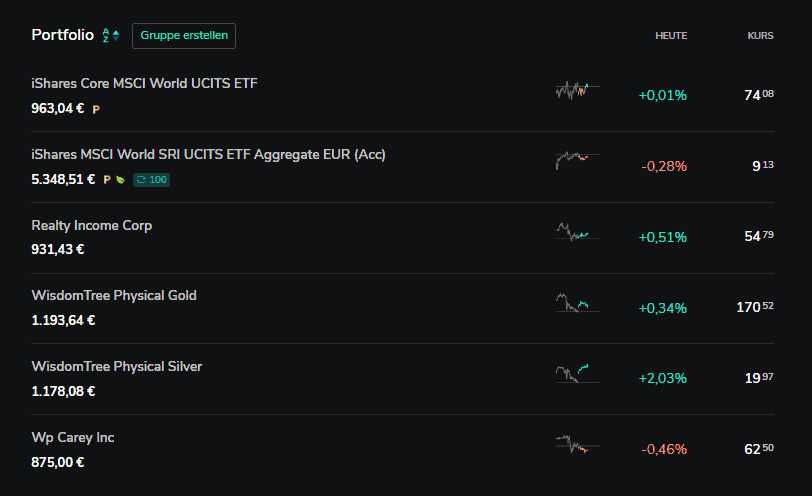The height and width of the screenshot is (496, 812).
Task: Open WisdomTree Physical Silver position
Action: (x=402, y=379)
